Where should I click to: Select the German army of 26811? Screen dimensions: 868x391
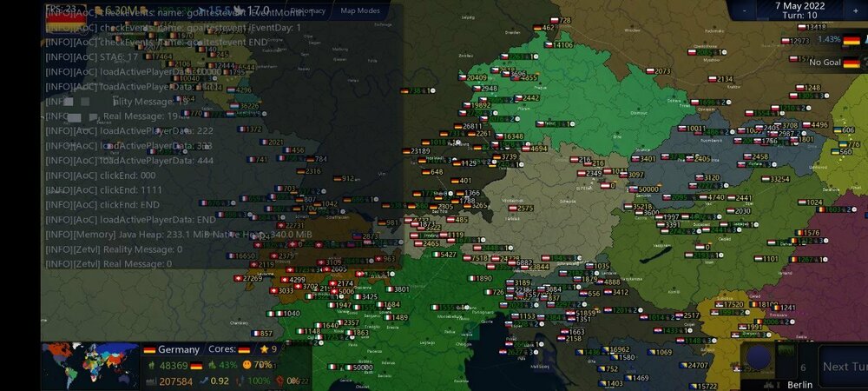click(x=468, y=127)
